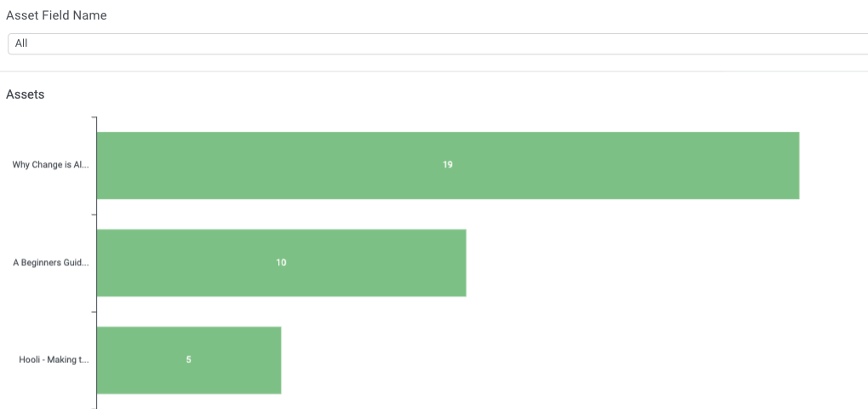This screenshot has height=409, width=868.
Task: Click the divider line above Assets section
Action: coord(434,71)
